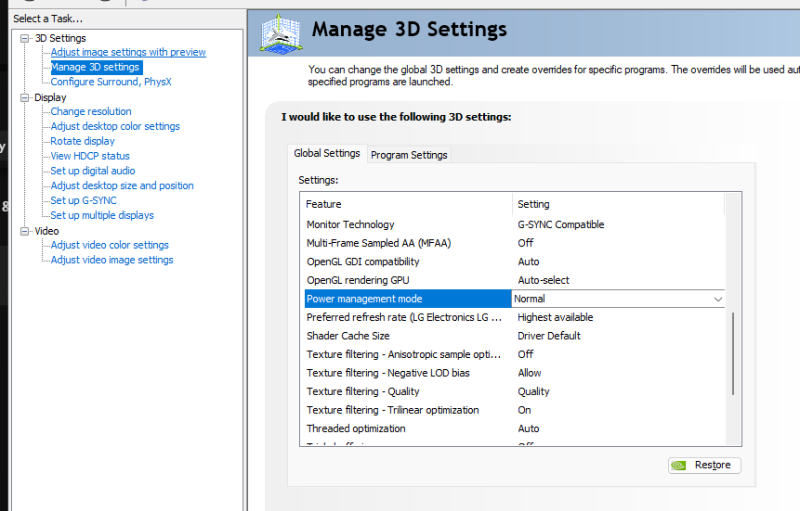The height and width of the screenshot is (511, 800).
Task: Open Configure Surround, PhysX
Action: 111,82
